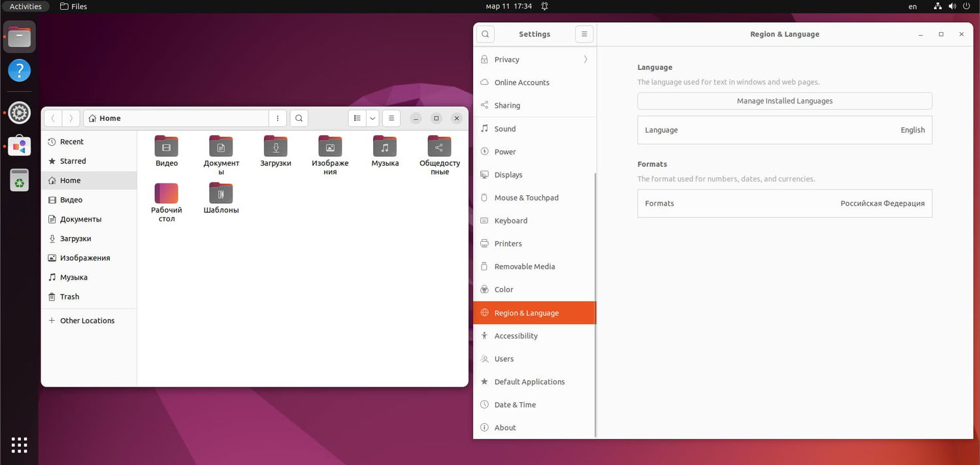Open Settings gear in the dock
This screenshot has height=465, width=980.
pos(19,113)
